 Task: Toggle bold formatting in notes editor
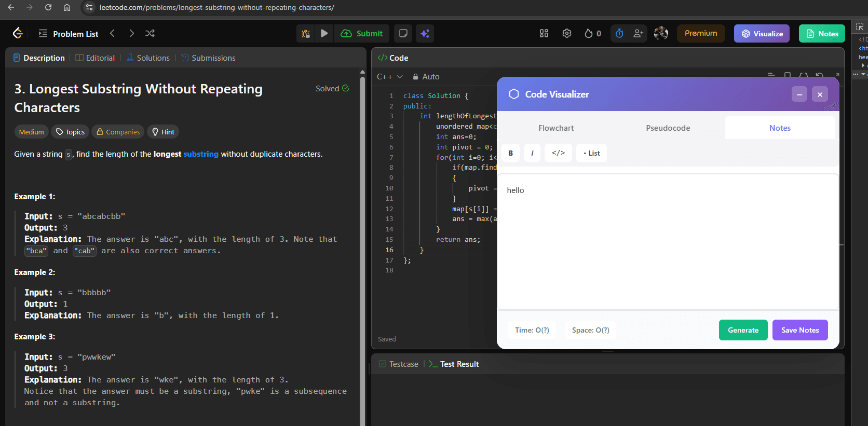click(x=510, y=153)
